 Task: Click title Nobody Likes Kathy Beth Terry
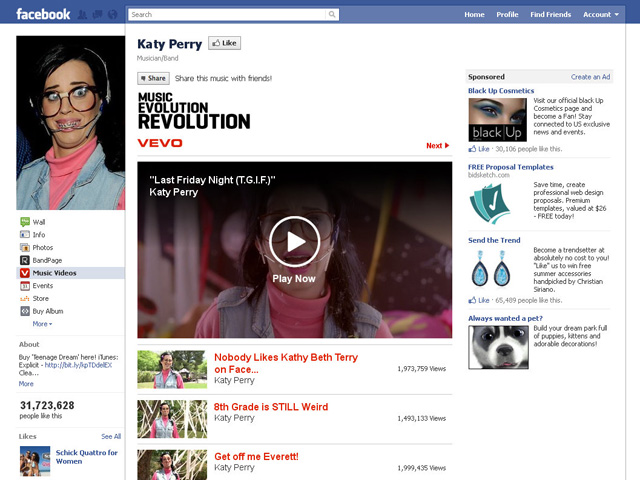pos(286,363)
